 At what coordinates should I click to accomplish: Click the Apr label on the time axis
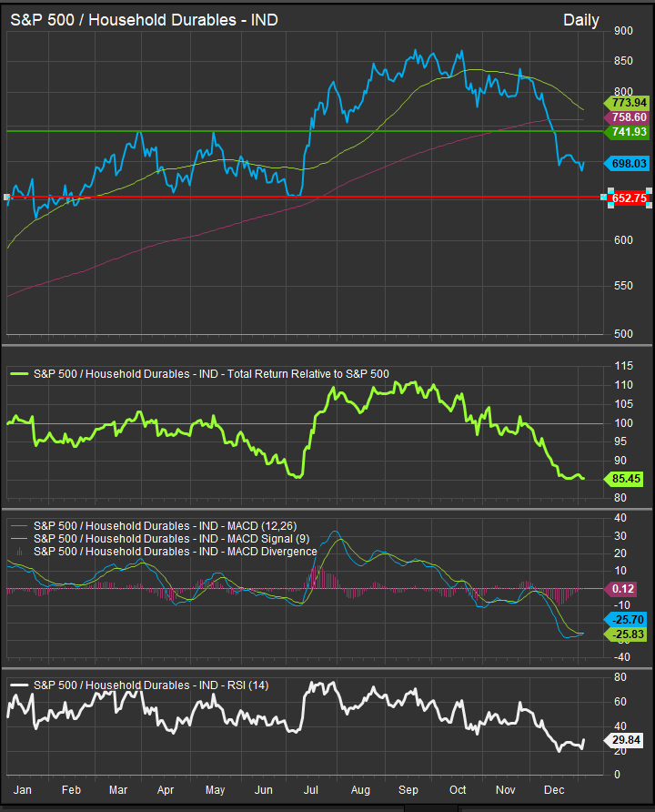165,790
